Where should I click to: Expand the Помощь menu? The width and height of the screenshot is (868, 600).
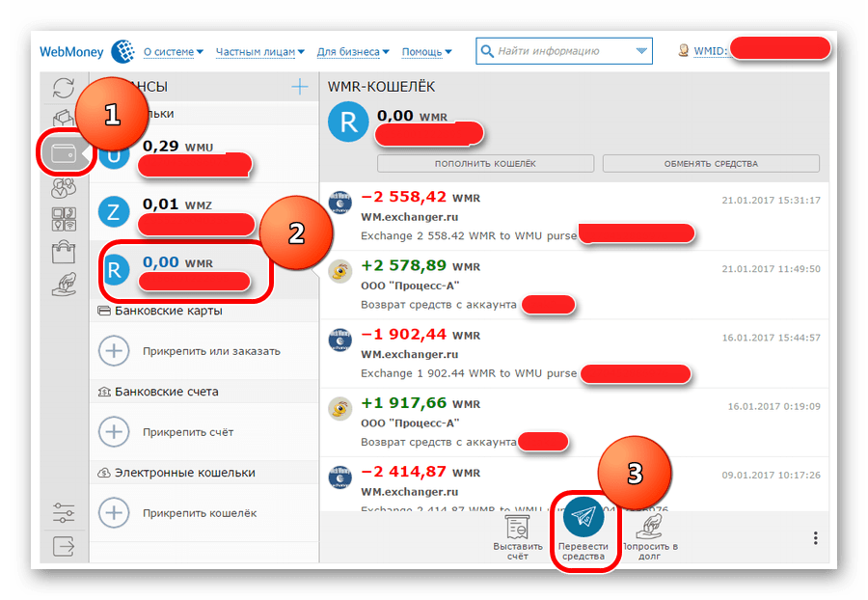coord(427,51)
